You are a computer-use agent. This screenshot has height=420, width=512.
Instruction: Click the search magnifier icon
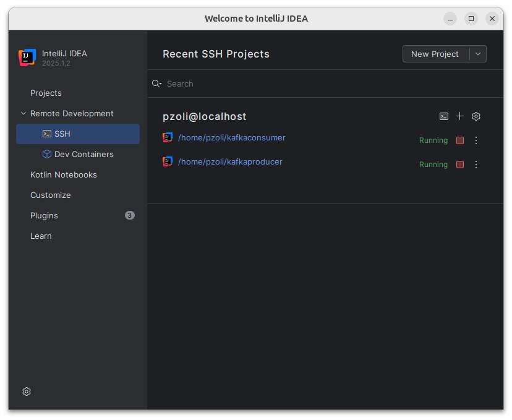coord(156,84)
